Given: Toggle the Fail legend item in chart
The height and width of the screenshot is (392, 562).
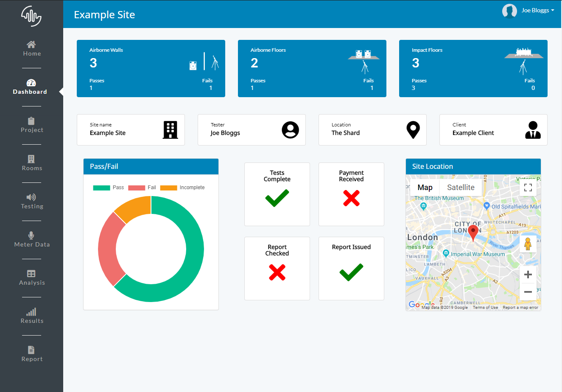Looking at the screenshot, I should [x=142, y=188].
